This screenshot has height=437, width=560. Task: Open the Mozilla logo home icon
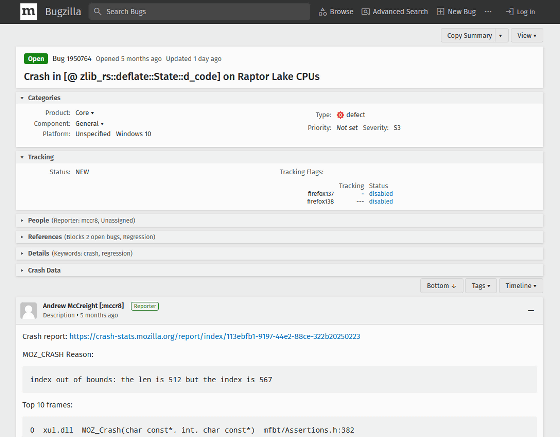28,11
